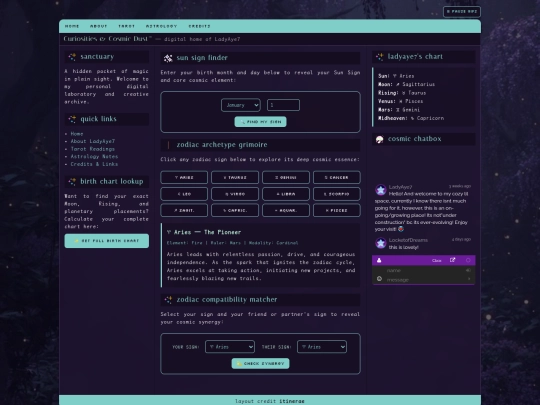Screen dimensions: 540x405
Task: Open the About navigation tab
Action: (x=98, y=26)
